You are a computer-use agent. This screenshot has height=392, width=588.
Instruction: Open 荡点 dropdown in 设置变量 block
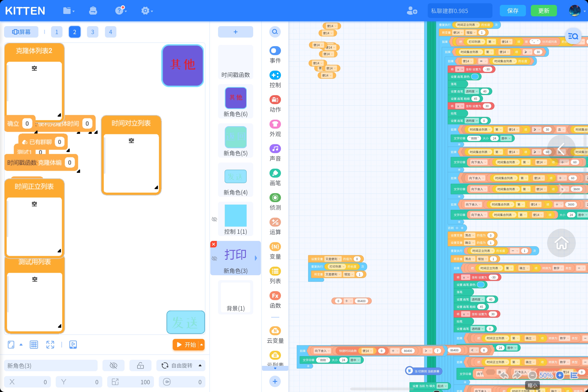point(469,235)
